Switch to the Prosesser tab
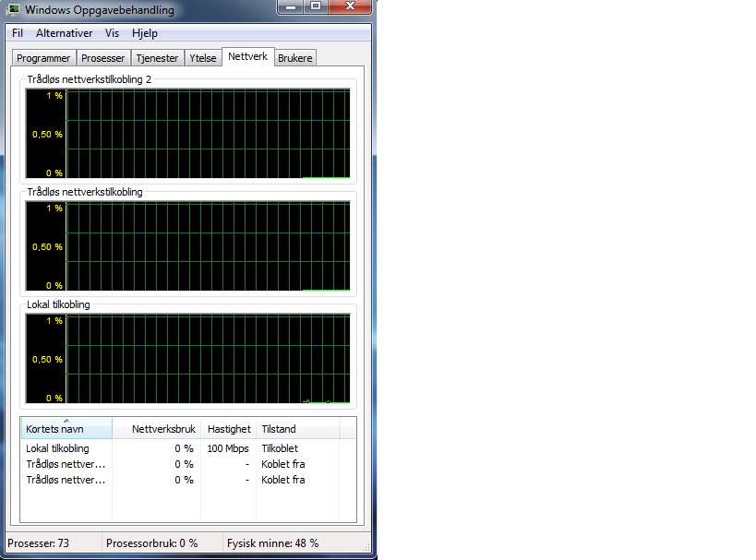 point(102,58)
